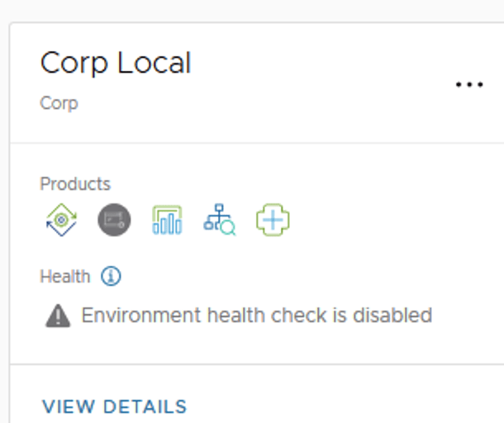Open the VIEW DETAILS link
Viewport: 504px width, 423px height.
(115, 406)
